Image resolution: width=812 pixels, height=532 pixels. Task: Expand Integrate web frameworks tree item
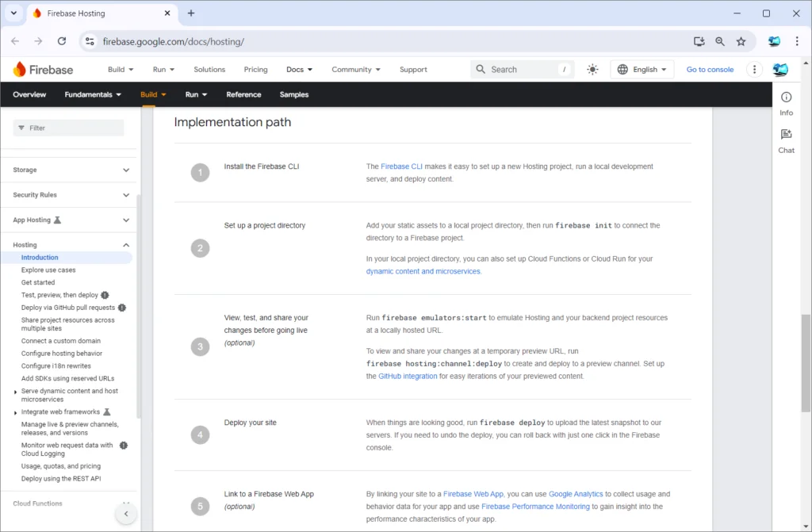click(x=15, y=413)
